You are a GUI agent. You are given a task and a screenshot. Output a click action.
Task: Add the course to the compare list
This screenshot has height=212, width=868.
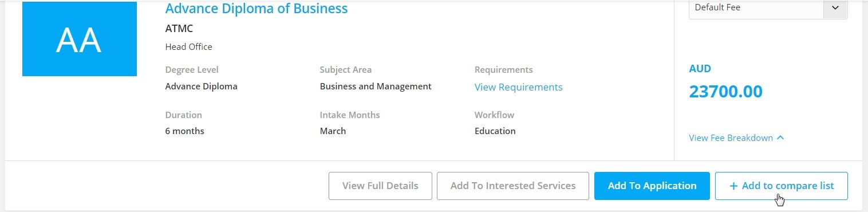tap(782, 186)
